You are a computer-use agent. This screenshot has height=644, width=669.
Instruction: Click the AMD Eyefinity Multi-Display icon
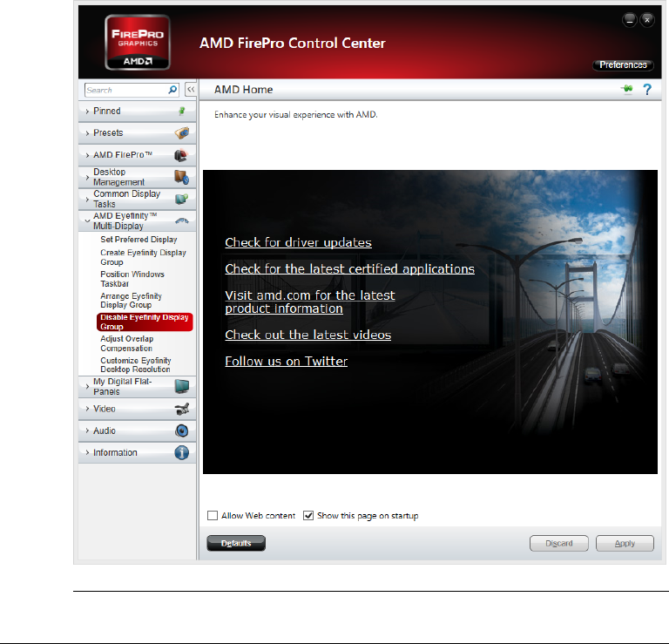point(182,220)
